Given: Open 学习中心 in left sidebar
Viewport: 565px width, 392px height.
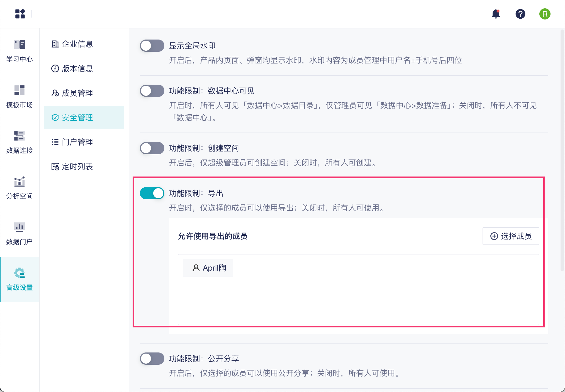Looking at the screenshot, I should tap(20, 51).
